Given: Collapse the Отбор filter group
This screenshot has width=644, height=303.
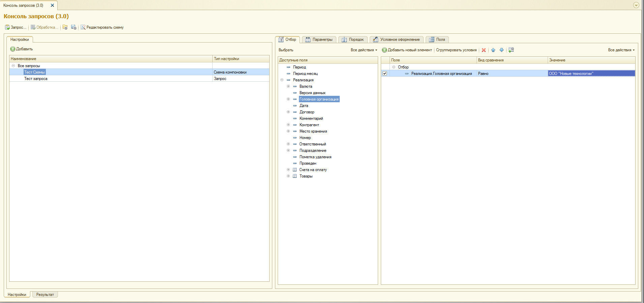Looking at the screenshot, I should point(394,67).
